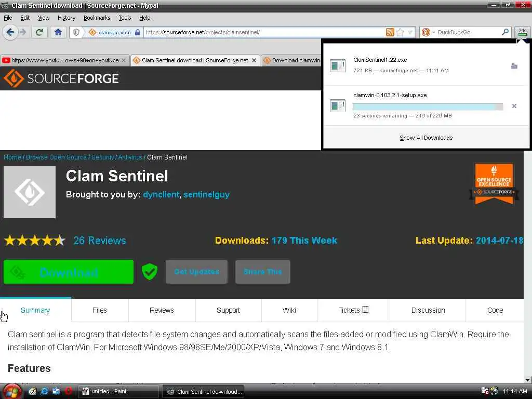Open the search engine selector dropdown
This screenshot has height=399, width=532.
(x=428, y=32)
